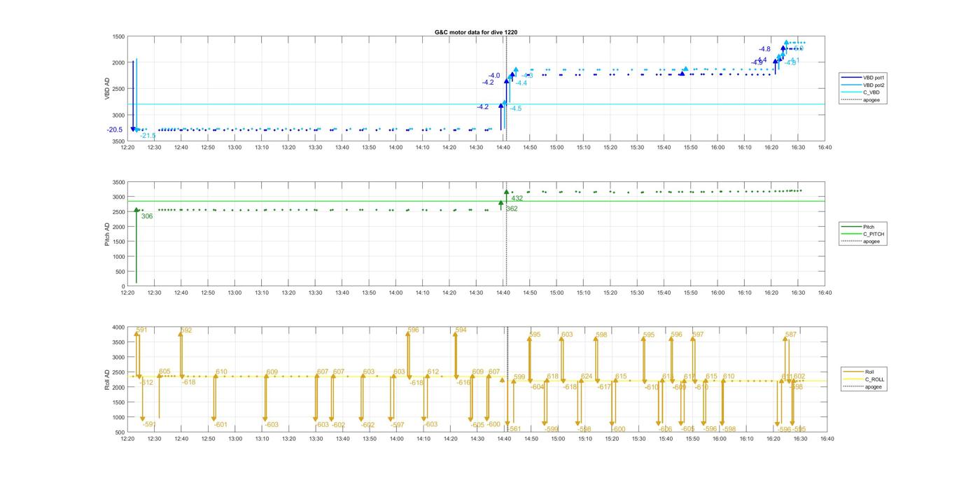Click the "599" label in the Roll plot
This screenshot has width=980, height=485.
519,377
